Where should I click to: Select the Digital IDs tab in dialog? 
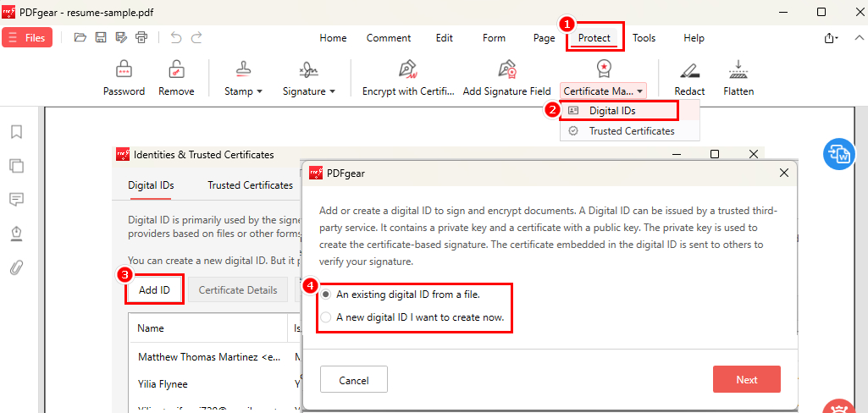(151, 185)
